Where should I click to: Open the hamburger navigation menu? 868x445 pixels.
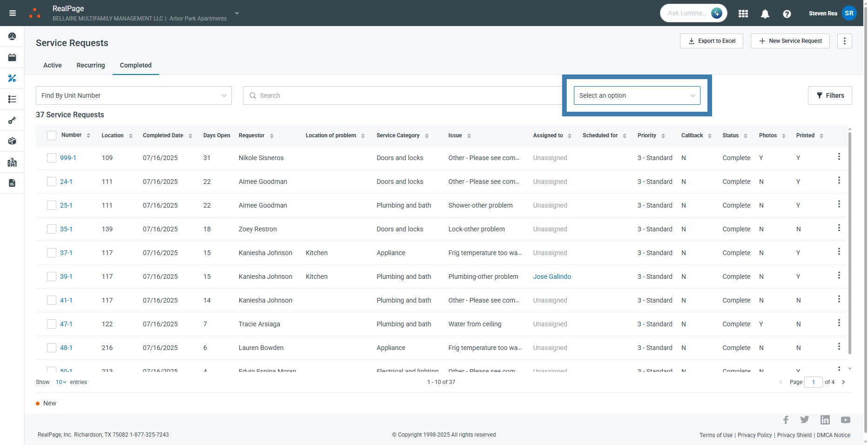pos(13,13)
